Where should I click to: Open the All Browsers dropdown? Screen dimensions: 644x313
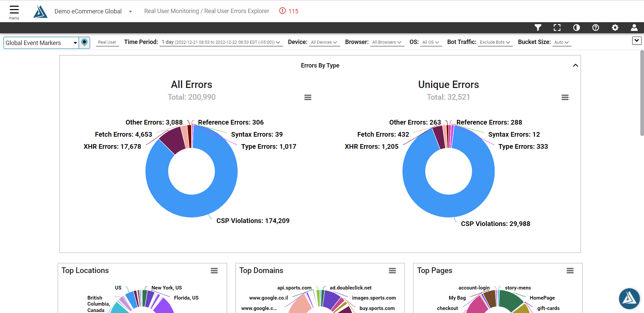pyautogui.click(x=387, y=42)
